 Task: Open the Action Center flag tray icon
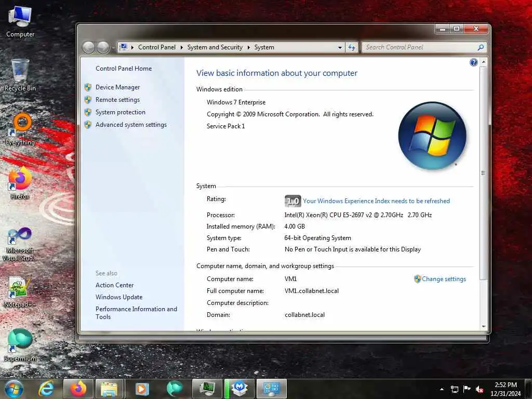[x=467, y=389]
